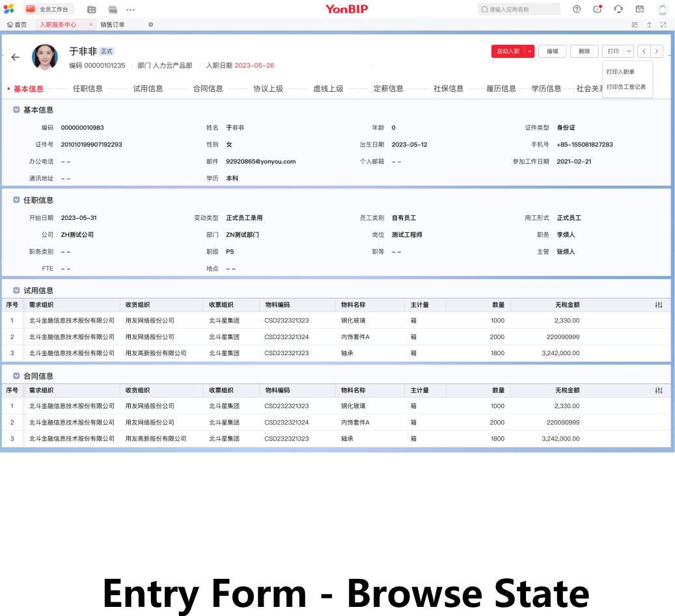The width and height of the screenshot is (675, 616).
Task: Click 无税金额 column header in 合同信息 table
Action: (568, 390)
